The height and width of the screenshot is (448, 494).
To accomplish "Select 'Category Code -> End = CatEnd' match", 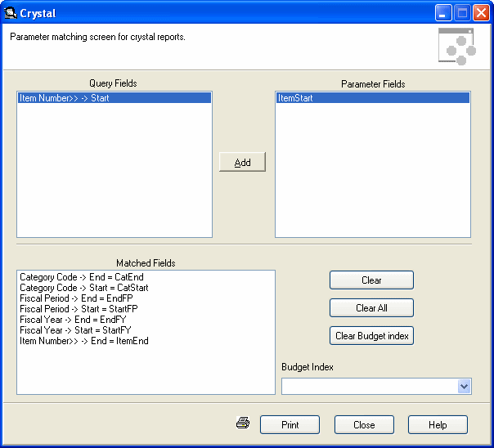I will (74, 277).
